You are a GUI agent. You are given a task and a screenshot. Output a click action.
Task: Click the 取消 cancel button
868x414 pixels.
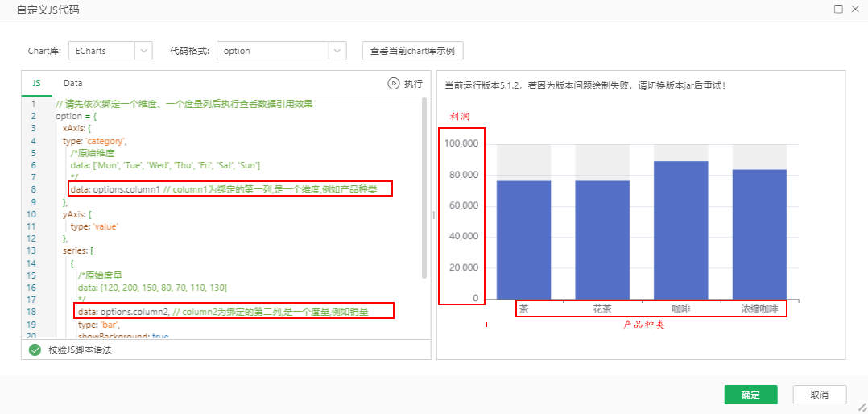click(x=820, y=395)
